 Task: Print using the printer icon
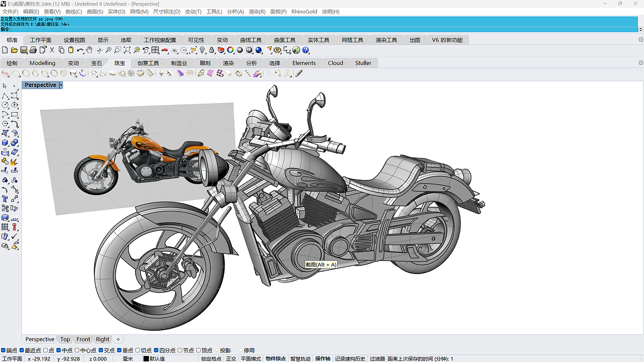point(33,50)
